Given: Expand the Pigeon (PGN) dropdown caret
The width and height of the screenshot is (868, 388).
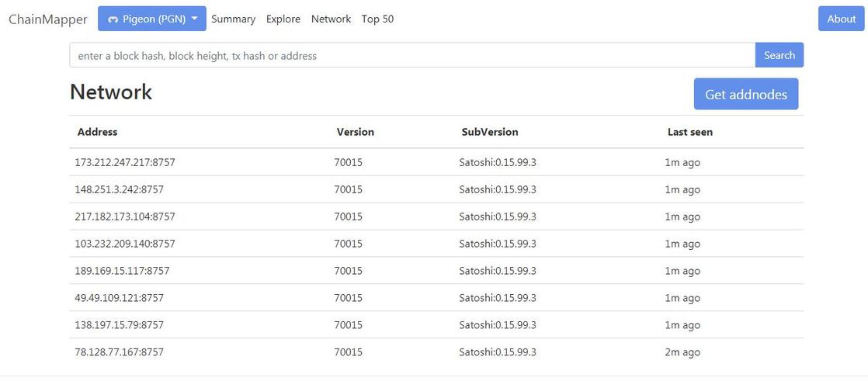Looking at the screenshot, I should point(194,19).
